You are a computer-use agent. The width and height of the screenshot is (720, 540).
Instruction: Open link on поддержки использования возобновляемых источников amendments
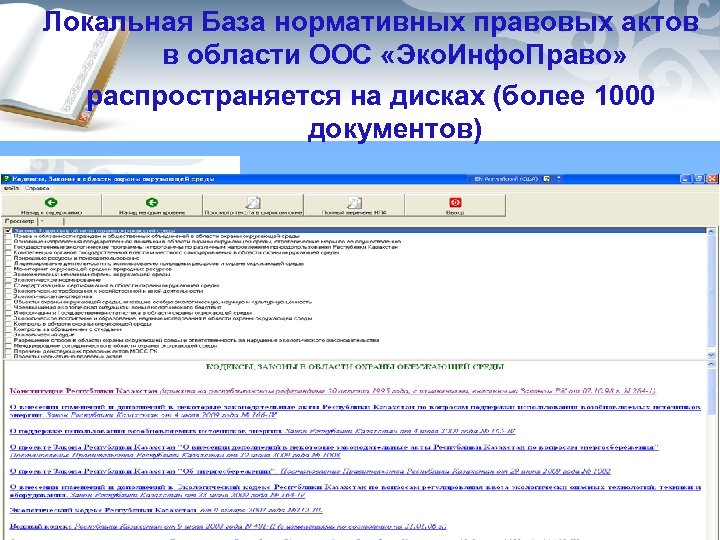[355, 411]
